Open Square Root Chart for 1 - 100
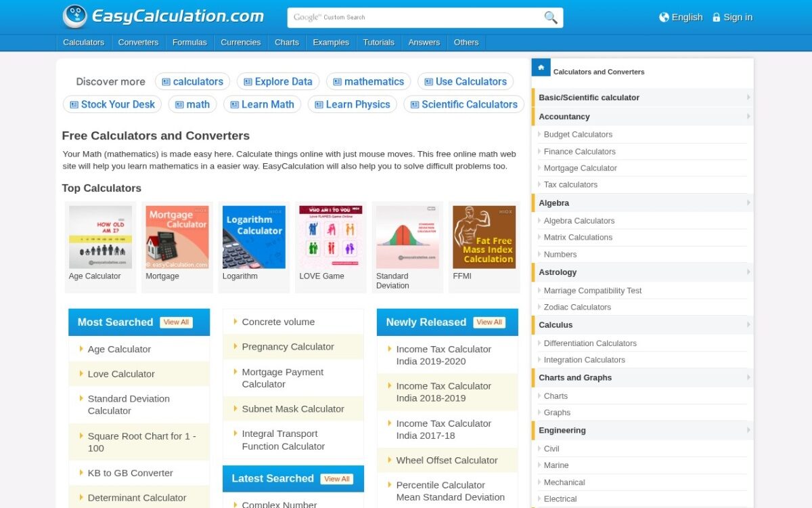The image size is (812, 508). (142, 442)
